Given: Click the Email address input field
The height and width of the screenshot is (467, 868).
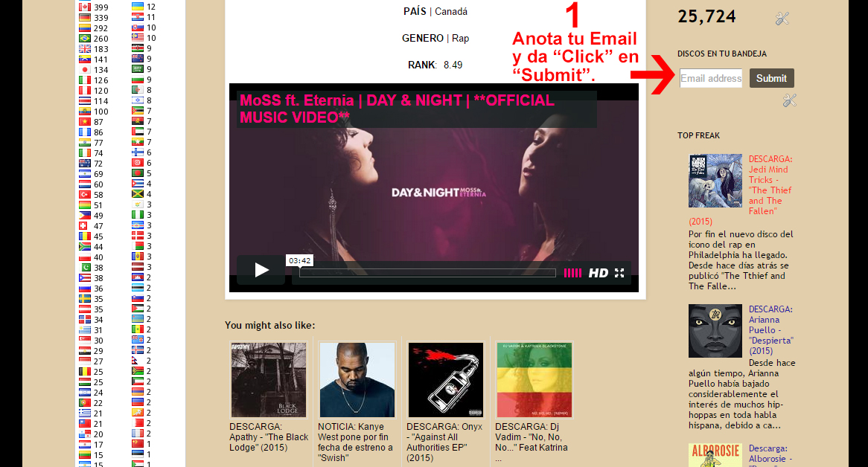Looking at the screenshot, I should [711, 78].
